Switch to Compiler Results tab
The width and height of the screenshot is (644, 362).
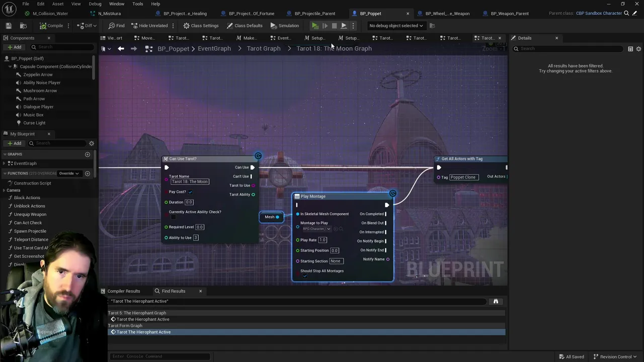click(123, 291)
